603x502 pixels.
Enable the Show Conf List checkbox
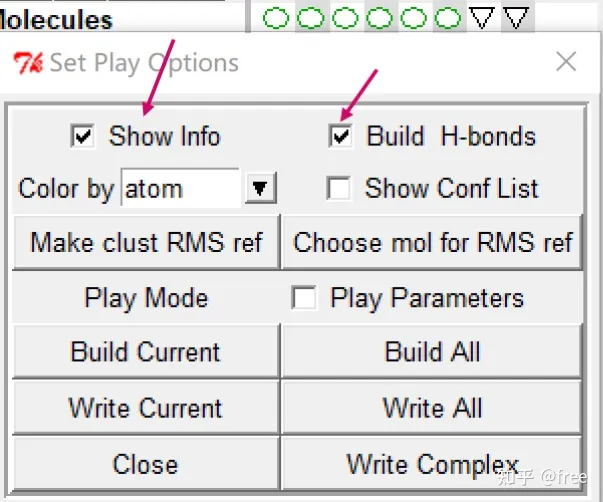340,188
